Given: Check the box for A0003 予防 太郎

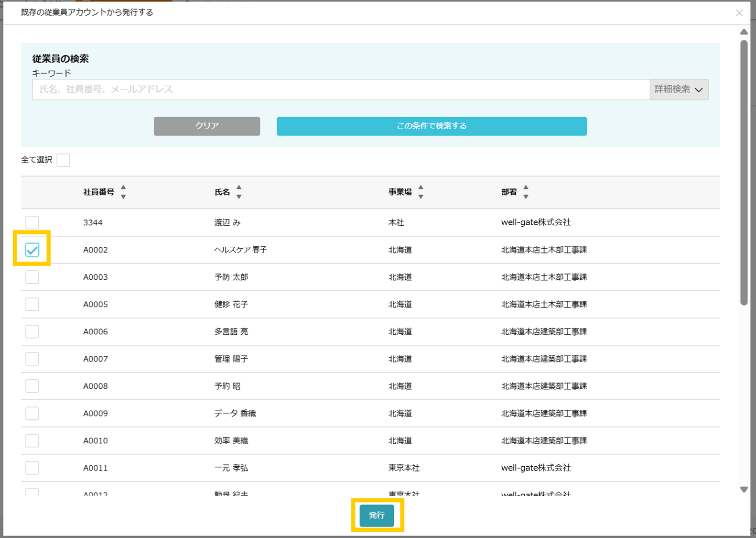Looking at the screenshot, I should pos(32,277).
